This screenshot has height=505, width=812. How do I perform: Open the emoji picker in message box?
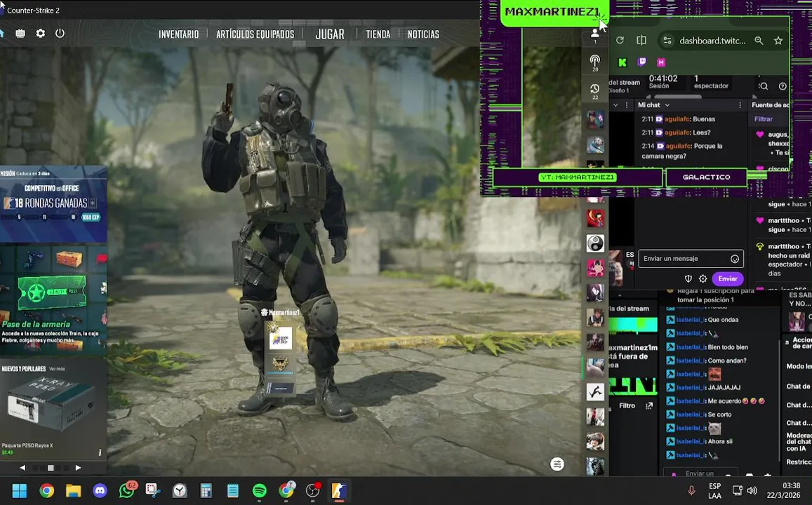734,259
